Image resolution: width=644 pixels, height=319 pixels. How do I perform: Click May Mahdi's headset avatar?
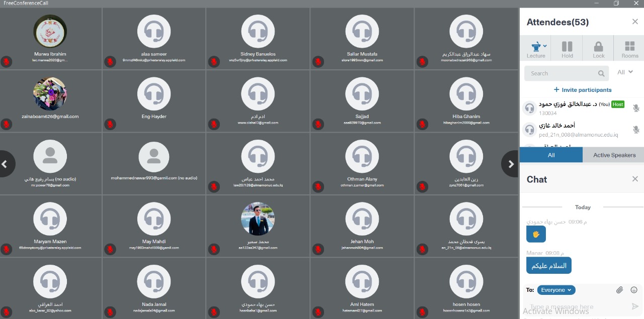[x=154, y=219]
